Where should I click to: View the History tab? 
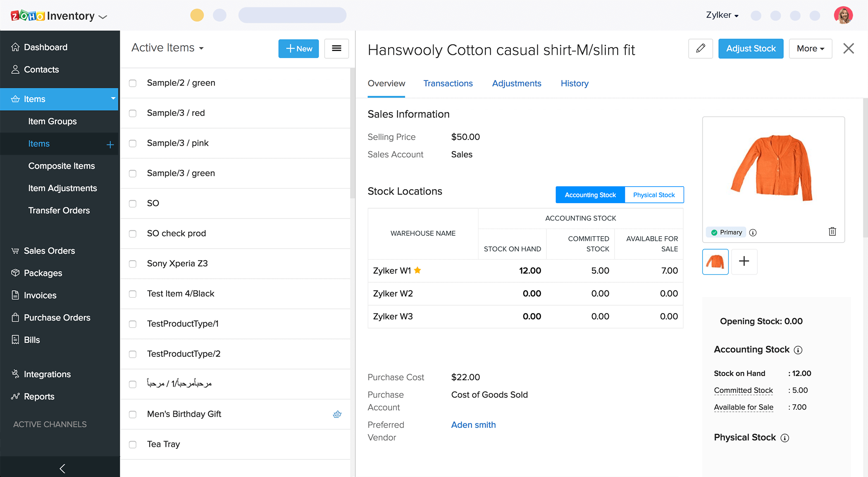click(x=574, y=83)
